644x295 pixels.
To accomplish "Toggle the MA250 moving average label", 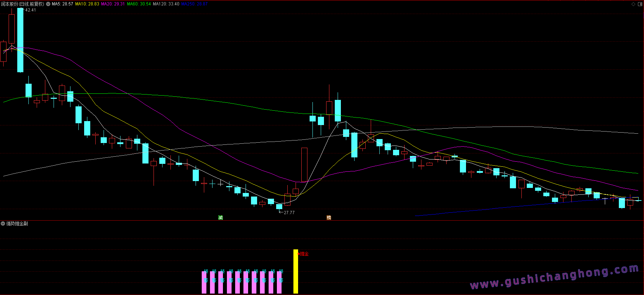I will coord(194,4).
